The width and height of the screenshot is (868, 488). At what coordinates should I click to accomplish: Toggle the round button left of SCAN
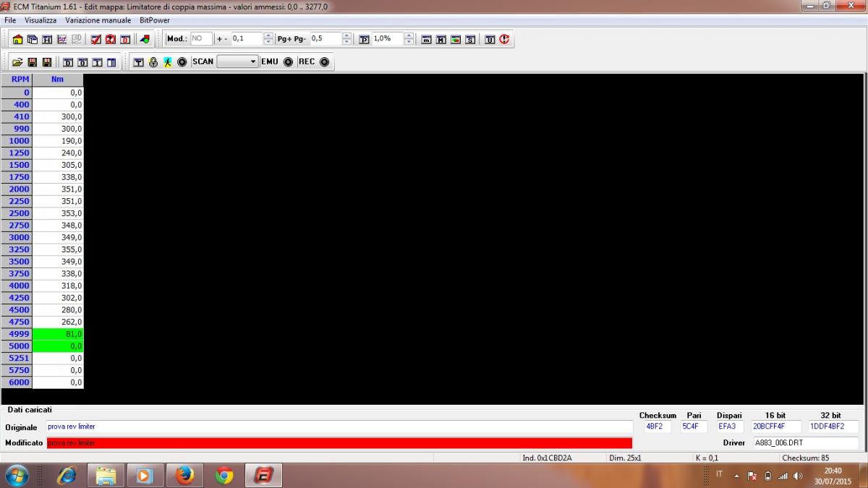click(x=182, y=62)
